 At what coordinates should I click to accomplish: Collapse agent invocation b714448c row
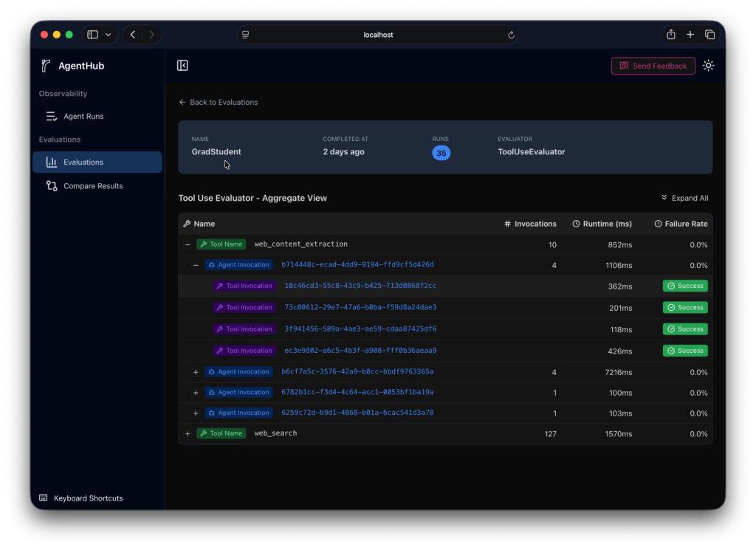[x=196, y=265]
